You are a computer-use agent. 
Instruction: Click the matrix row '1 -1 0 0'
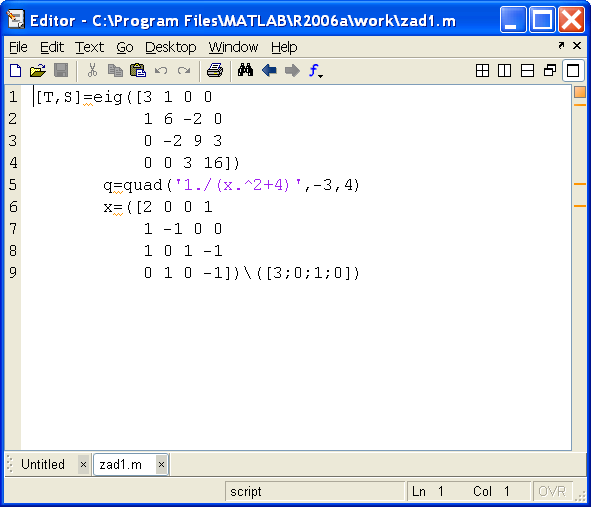coord(183,229)
